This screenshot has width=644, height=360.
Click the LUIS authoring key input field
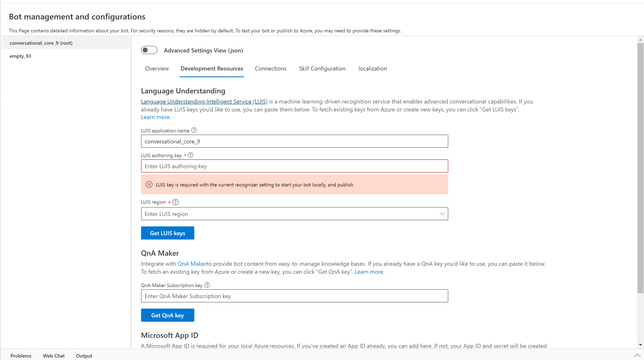(x=294, y=166)
